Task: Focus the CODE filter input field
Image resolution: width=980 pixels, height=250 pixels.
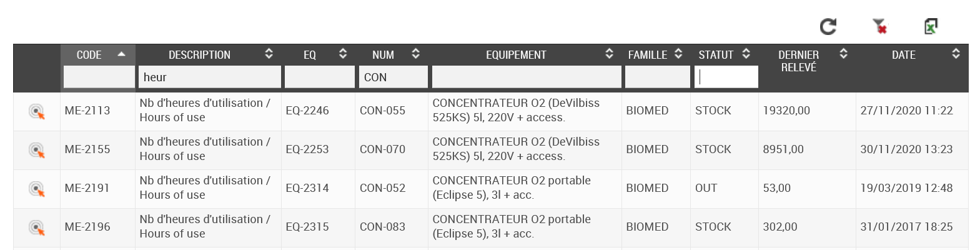Action: (99, 77)
